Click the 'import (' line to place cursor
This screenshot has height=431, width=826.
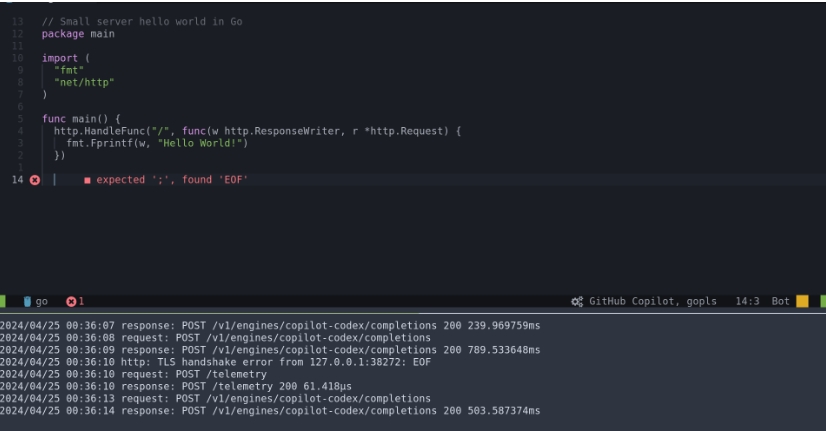tap(66, 58)
